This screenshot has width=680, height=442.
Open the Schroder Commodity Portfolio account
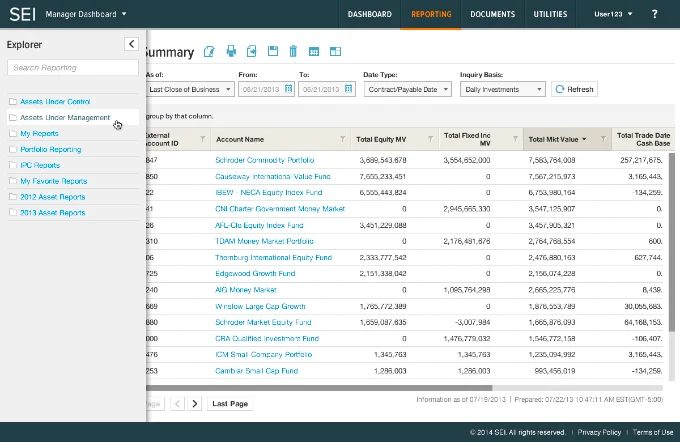coord(265,160)
